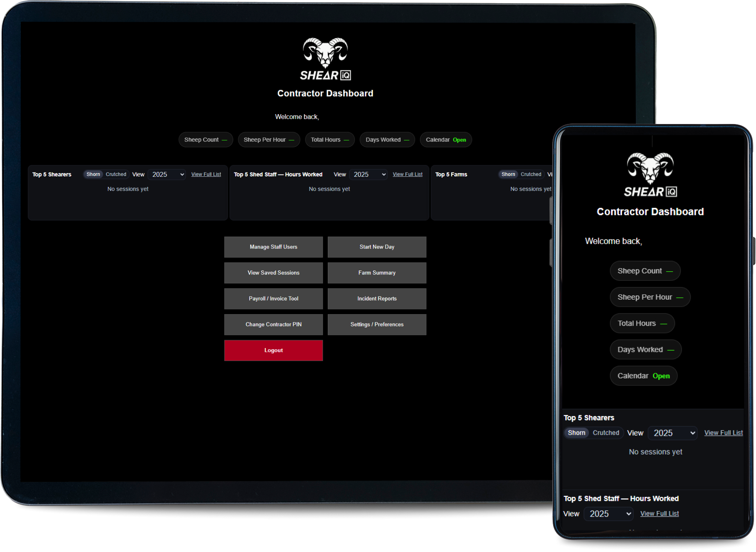
Task: Click the red Logout button
Action: pyautogui.click(x=273, y=350)
